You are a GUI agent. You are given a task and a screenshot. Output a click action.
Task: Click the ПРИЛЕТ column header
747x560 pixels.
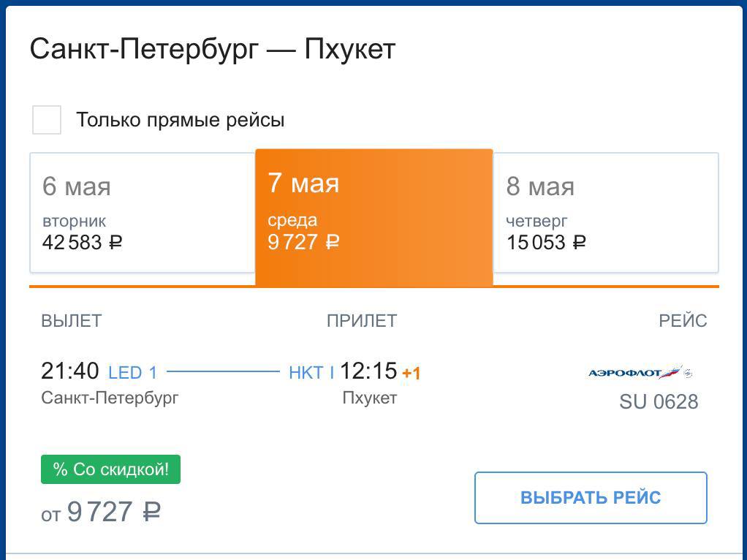pyautogui.click(x=362, y=320)
